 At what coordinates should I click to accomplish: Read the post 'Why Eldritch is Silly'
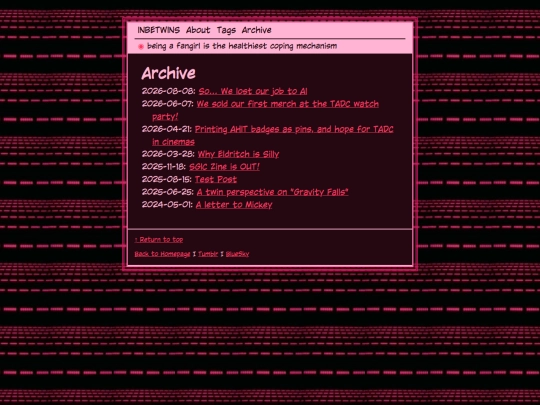pos(238,154)
